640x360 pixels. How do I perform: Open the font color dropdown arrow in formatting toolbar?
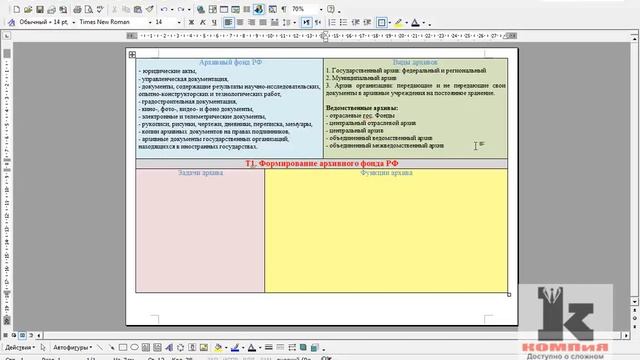click(x=423, y=22)
